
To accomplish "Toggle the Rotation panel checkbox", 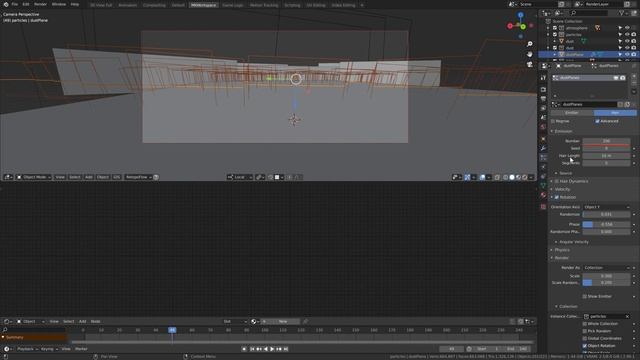I will [x=557, y=197].
